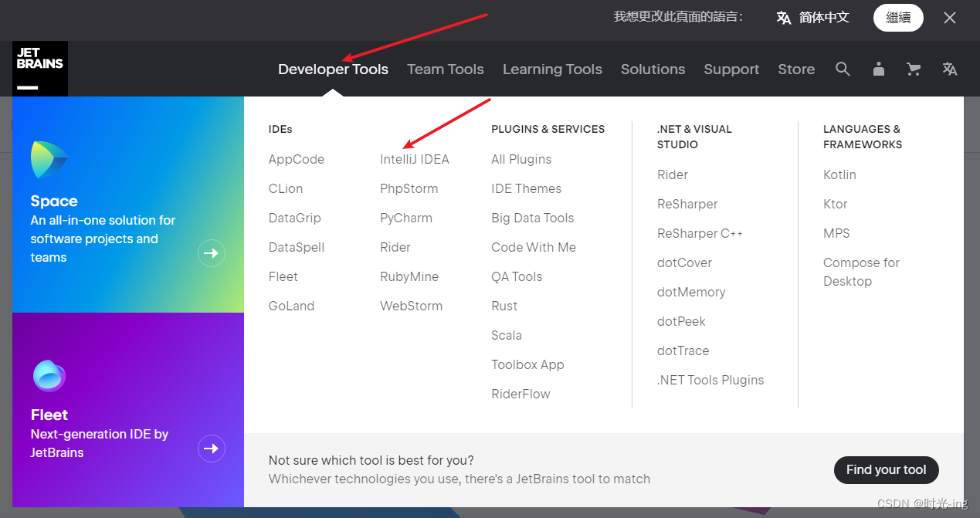Open the CLion link
Screen dimensions: 980x518
coord(286,188)
